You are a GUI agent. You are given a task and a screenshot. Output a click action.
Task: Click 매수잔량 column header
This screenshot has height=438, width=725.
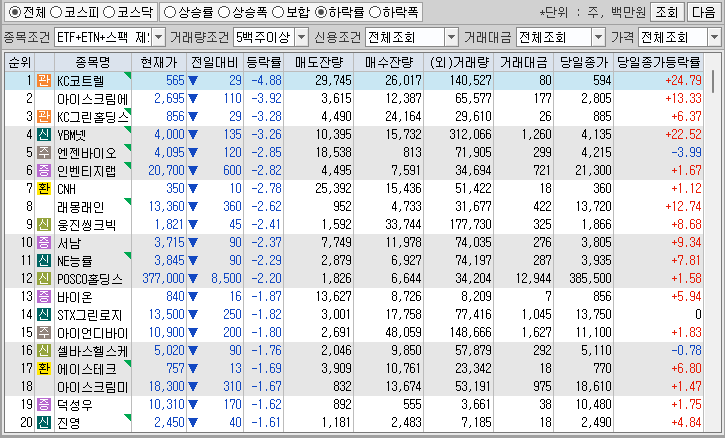388,62
